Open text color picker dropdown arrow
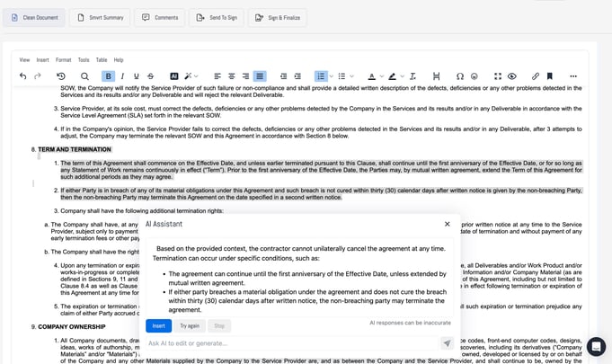The width and height of the screenshot is (612, 364). (382, 76)
